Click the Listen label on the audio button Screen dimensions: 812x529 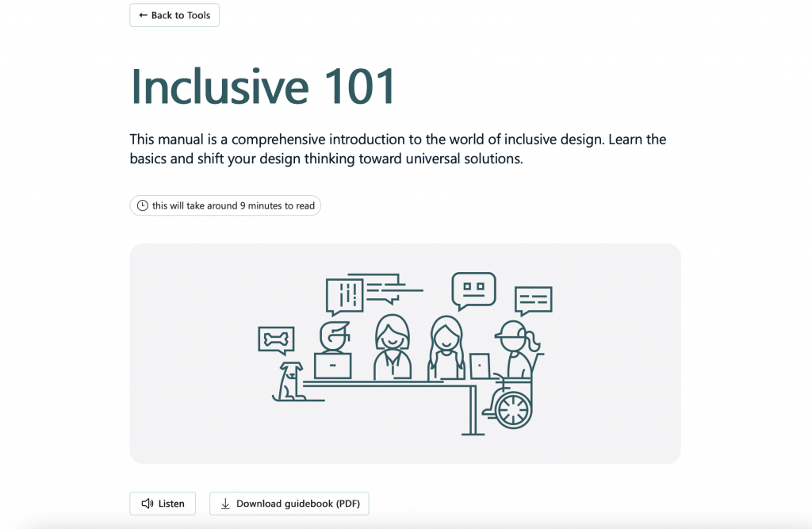click(x=171, y=504)
